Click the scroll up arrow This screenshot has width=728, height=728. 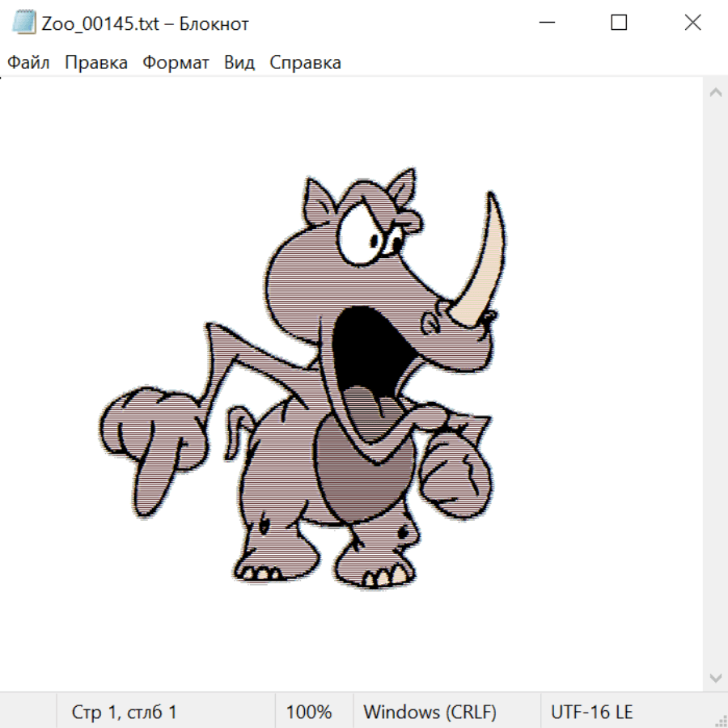(x=715, y=93)
